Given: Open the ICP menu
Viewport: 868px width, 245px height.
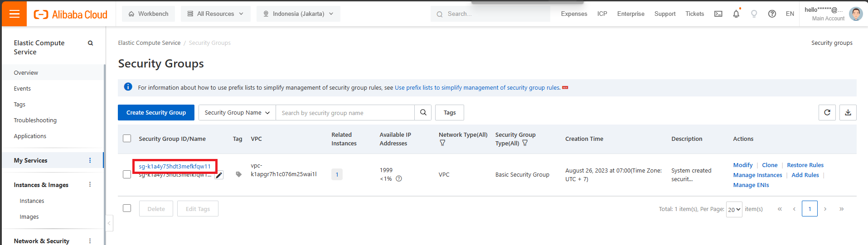Looking at the screenshot, I should 602,14.
